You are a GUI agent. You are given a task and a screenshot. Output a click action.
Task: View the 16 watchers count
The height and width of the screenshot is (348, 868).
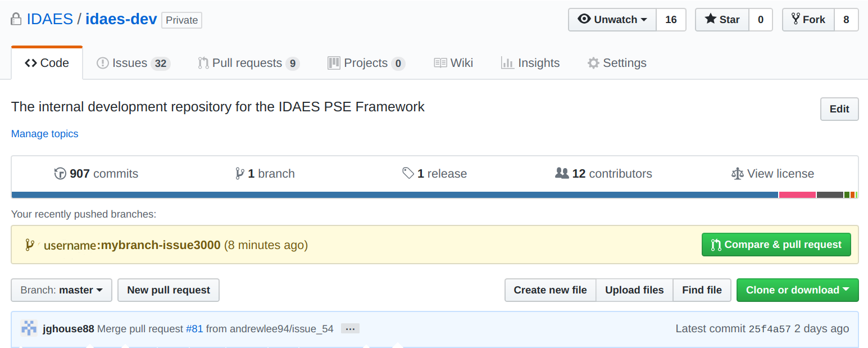pyautogui.click(x=671, y=20)
